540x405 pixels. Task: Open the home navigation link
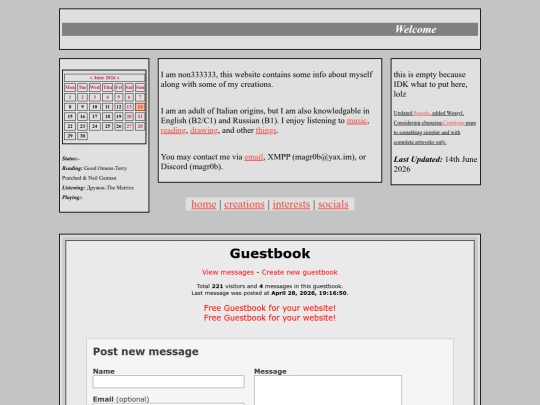click(204, 204)
